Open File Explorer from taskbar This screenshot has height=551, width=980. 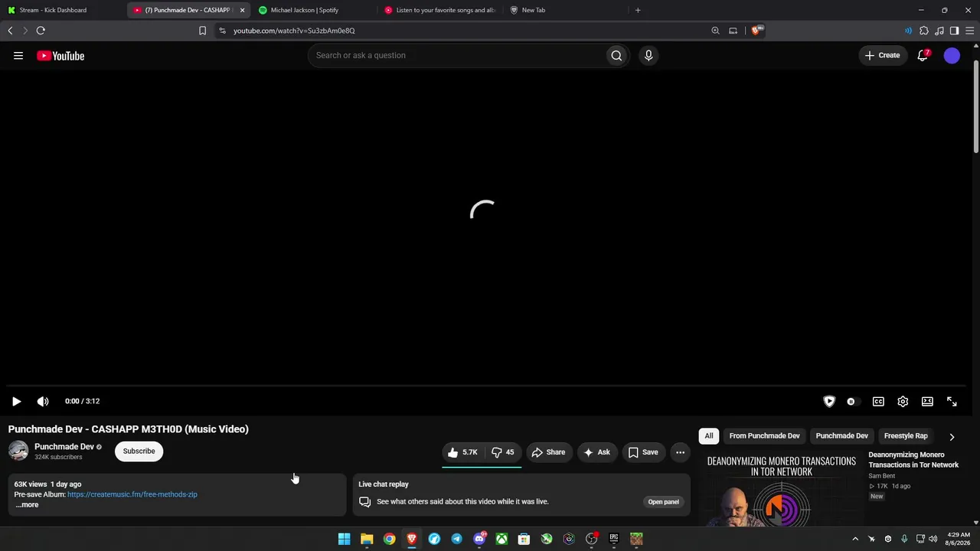[x=367, y=539]
